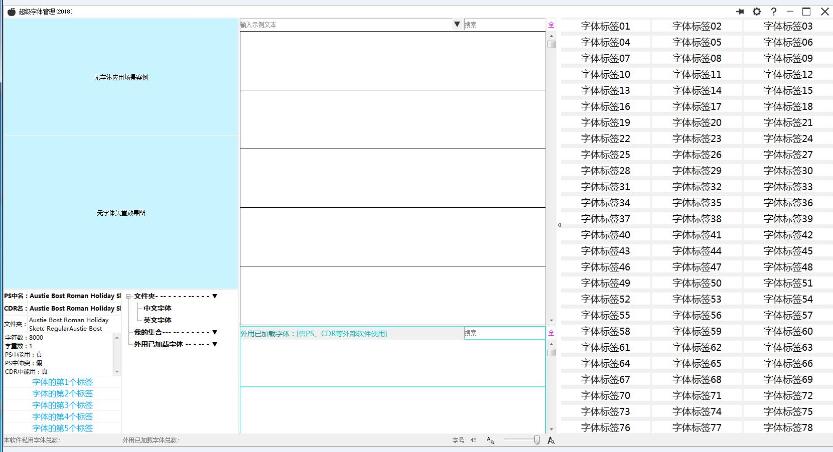Image resolution: width=833 pixels, height=452 pixels.
Task: Click the apple logo in title bar
Action: (x=11, y=11)
